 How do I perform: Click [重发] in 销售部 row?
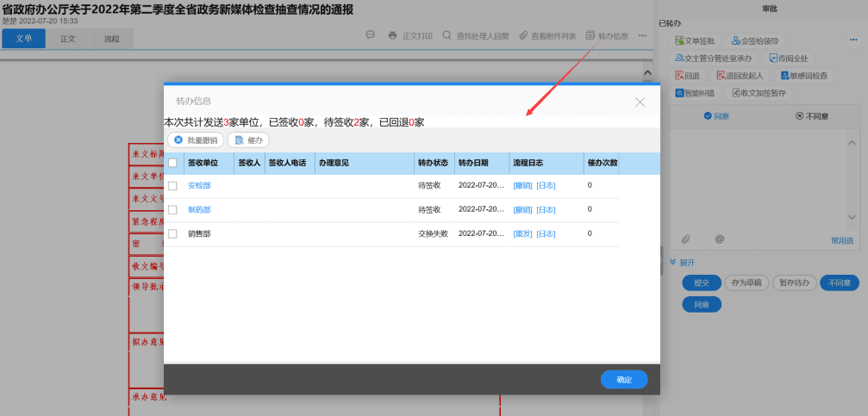coord(522,234)
